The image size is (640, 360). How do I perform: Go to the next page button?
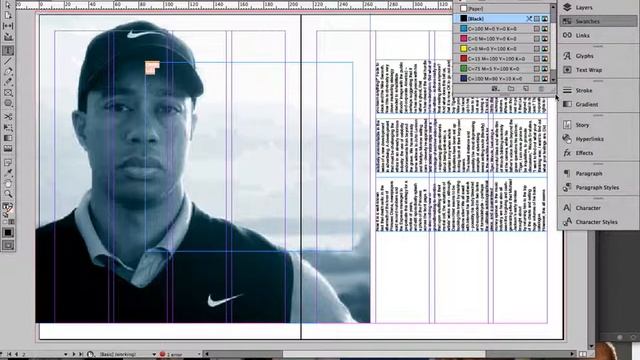click(x=73, y=354)
